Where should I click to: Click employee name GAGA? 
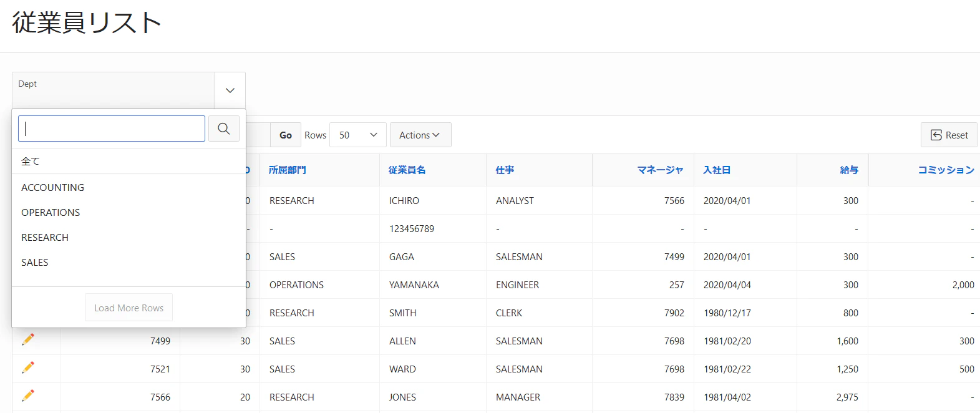tap(402, 256)
